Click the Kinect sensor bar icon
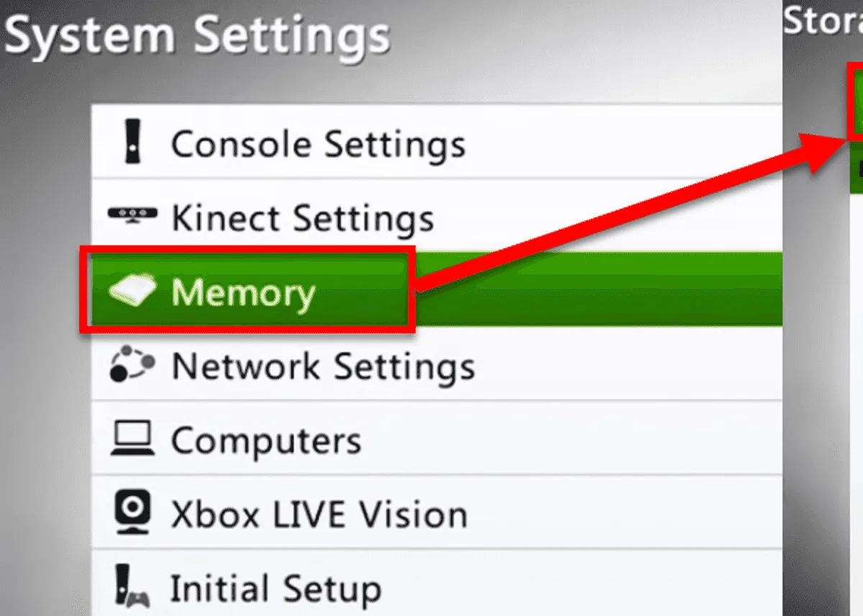This screenshot has height=616, width=863. 131,215
